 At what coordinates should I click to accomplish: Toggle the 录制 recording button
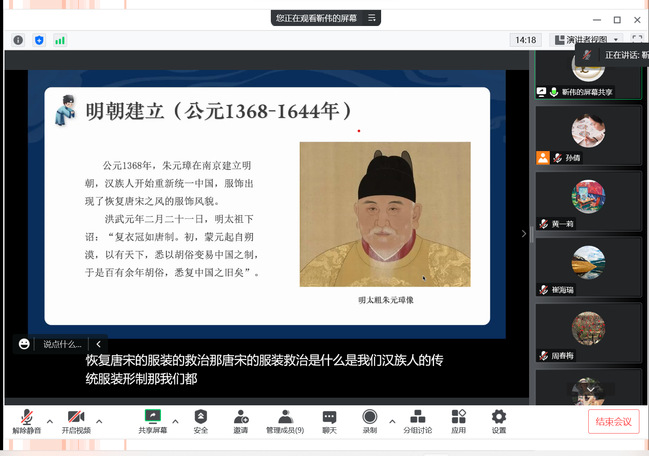pyautogui.click(x=370, y=420)
